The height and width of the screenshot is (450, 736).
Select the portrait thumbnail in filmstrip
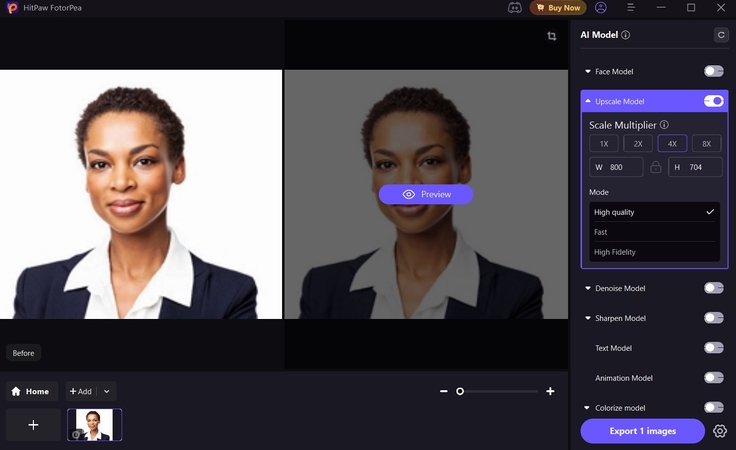pos(94,425)
